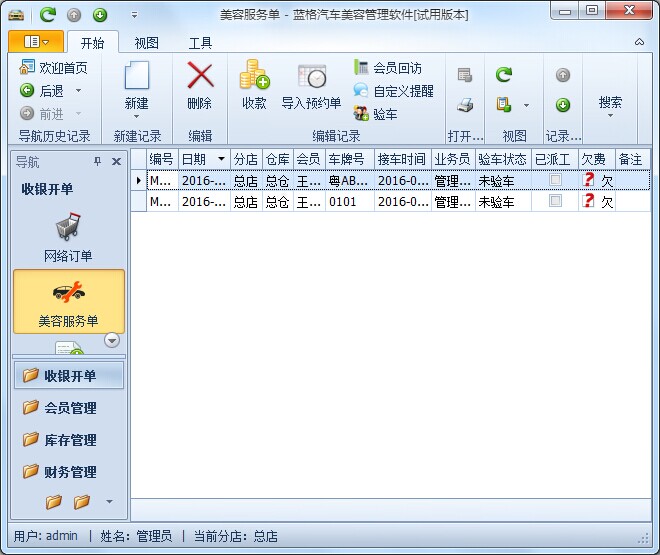The width and height of the screenshot is (660, 555).
Task: Select 美容服务单 car wrench icon
Action: click(x=68, y=292)
